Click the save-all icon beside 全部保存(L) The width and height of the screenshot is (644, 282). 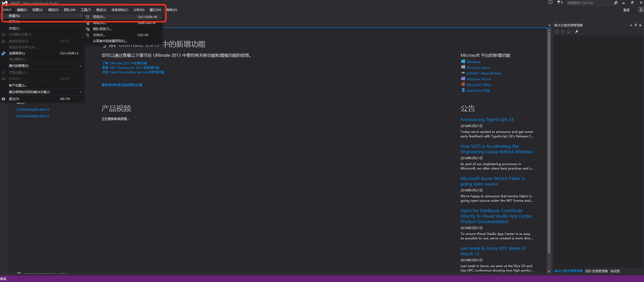click(3, 53)
